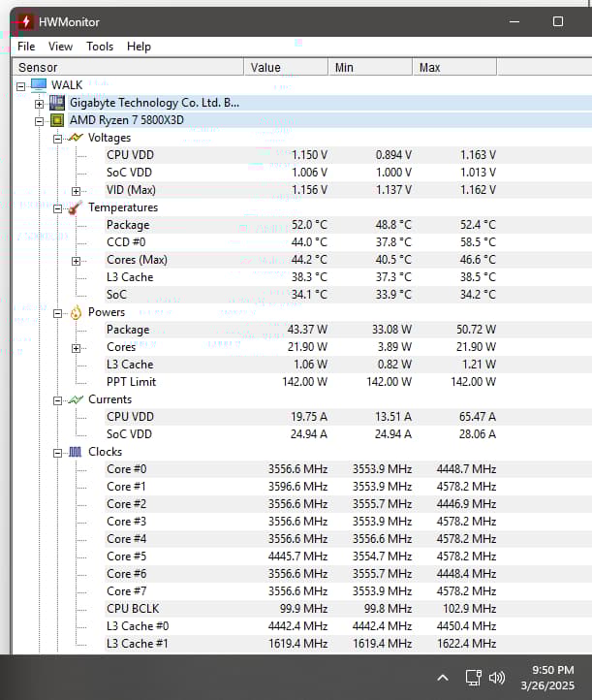
Task: Click the Voltages lightning icon
Action: (x=76, y=138)
